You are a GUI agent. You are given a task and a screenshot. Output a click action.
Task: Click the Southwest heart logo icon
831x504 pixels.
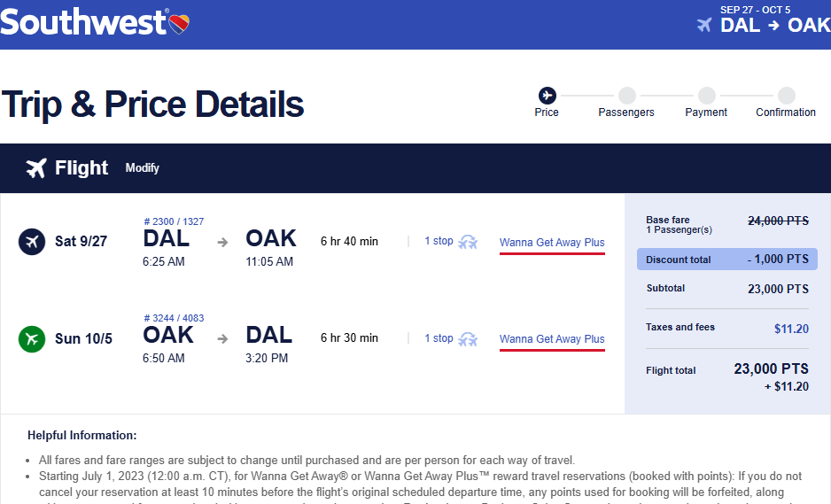[178, 23]
